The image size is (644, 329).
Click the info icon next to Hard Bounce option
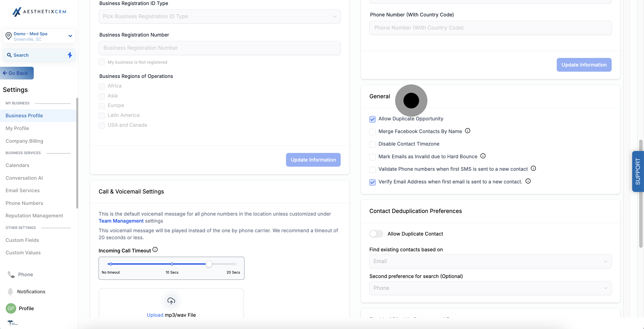point(483,156)
